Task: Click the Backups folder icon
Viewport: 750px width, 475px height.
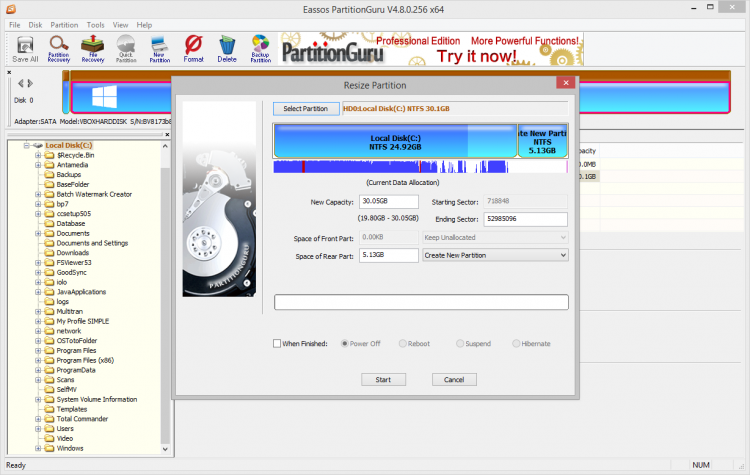Action: pos(49,175)
